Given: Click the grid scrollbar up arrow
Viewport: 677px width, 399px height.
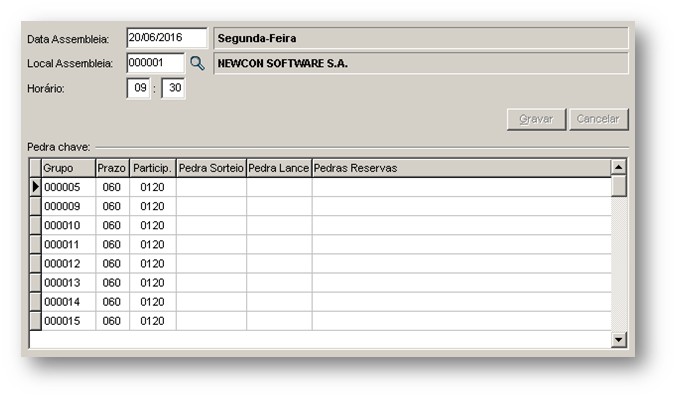Looking at the screenshot, I should (x=618, y=167).
